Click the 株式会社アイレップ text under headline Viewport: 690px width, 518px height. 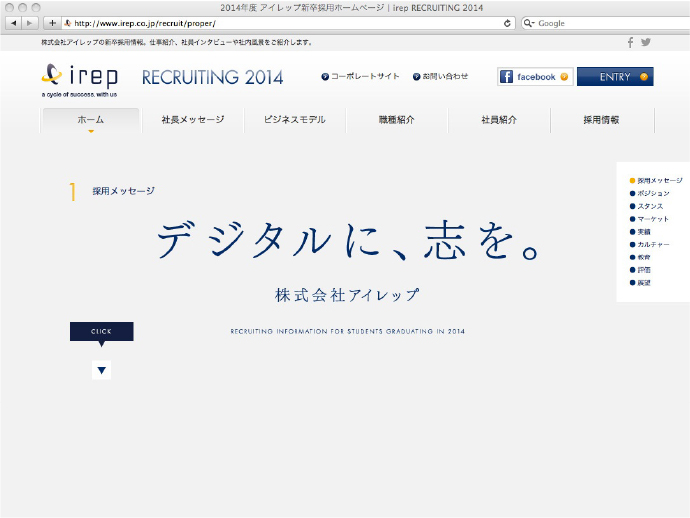[x=347, y=295]
